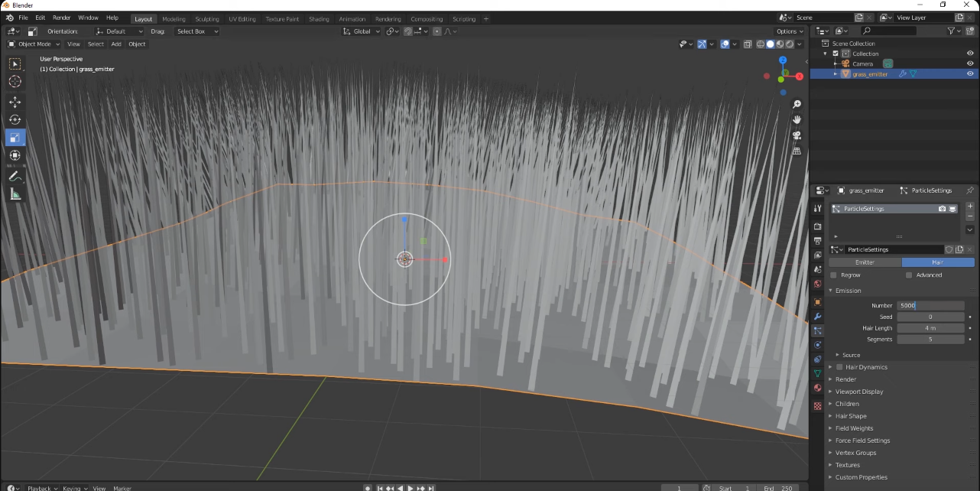
Task: Open the Object Constraints properties tab
Action: point(817,359)
